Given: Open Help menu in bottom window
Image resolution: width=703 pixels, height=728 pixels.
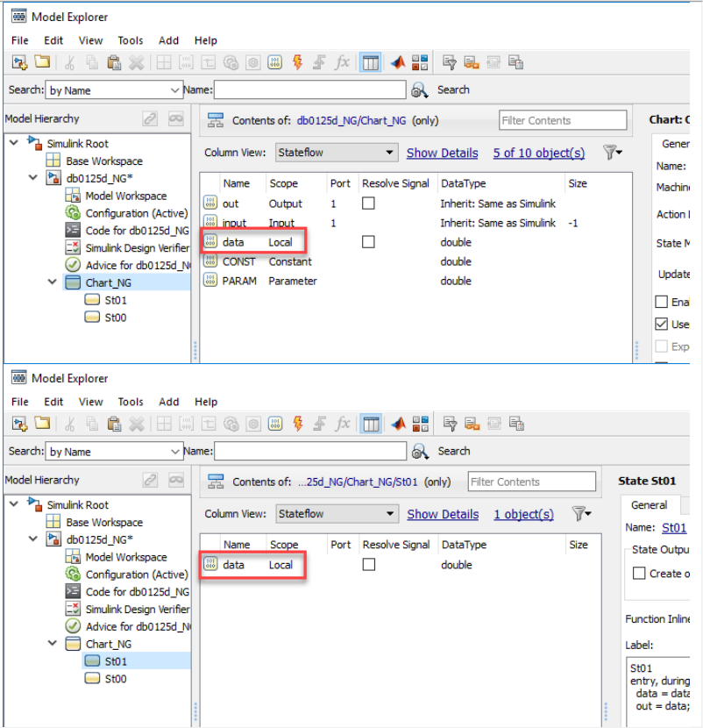Looking at the screenshot, I should pos(206,402).
